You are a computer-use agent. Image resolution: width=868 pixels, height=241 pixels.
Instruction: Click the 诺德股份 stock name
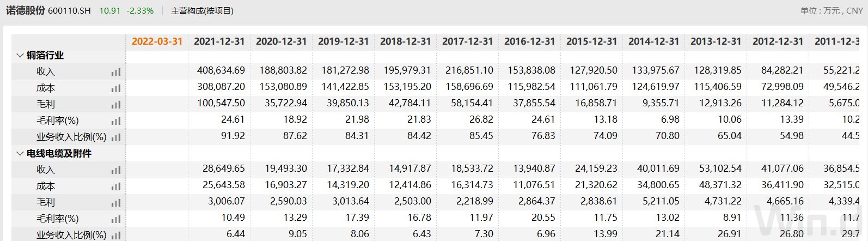[25, 10]
